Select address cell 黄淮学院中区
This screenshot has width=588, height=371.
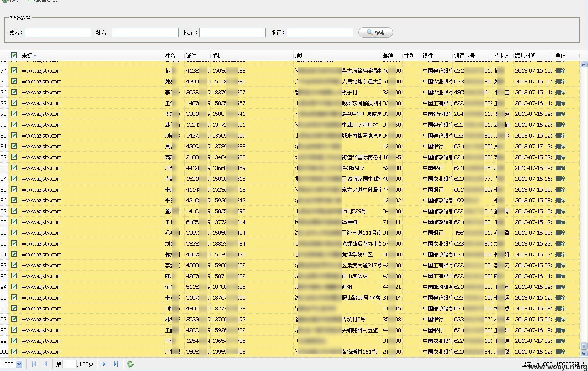pyautogui.click(x=337, y=255)
